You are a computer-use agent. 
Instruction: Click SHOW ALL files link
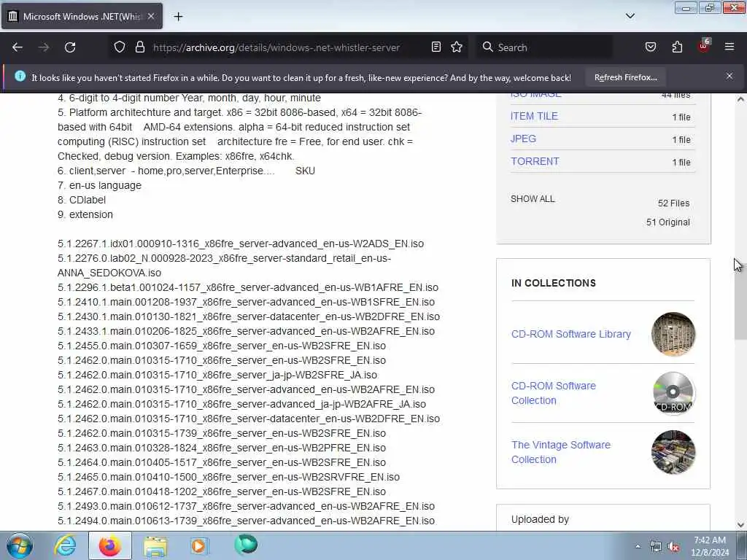533,199
